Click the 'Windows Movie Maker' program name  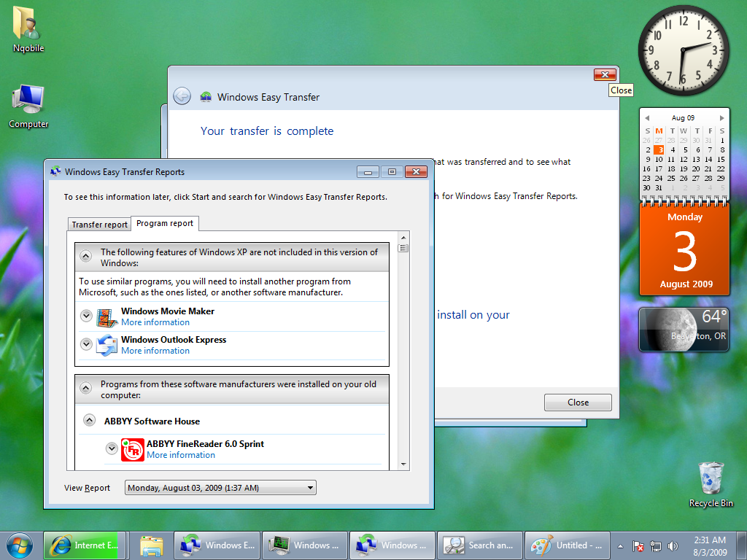(x=168, y=311)
